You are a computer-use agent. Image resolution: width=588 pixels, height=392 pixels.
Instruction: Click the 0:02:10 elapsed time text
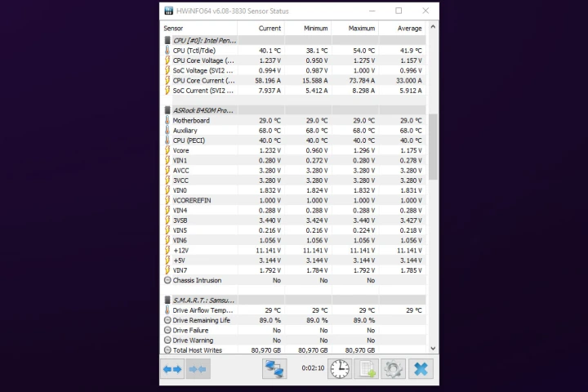[x=313, y=368]
